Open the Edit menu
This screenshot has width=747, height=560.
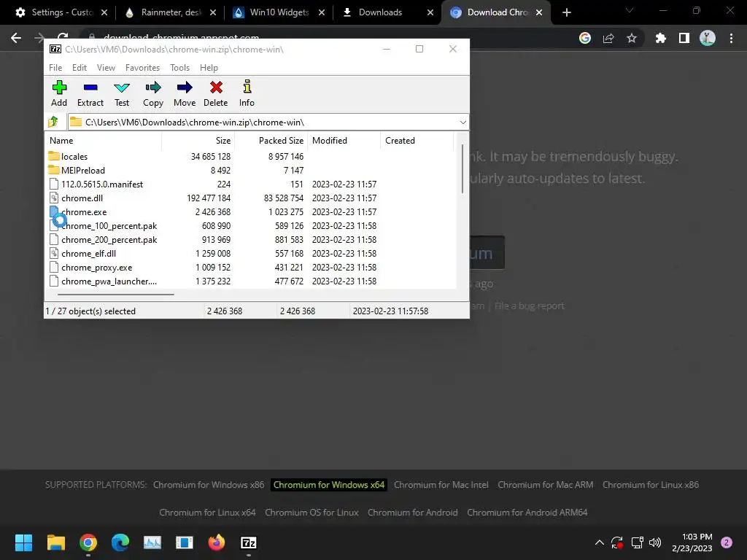point(79,68)
